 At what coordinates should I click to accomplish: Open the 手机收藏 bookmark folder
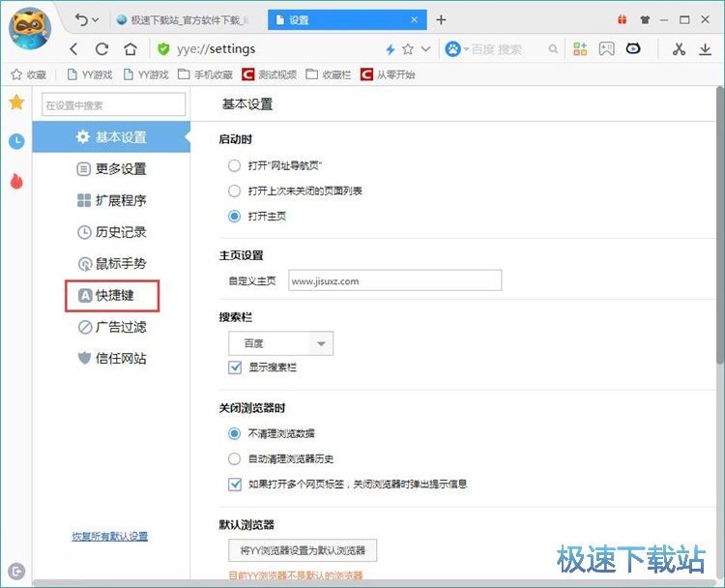pyautogui.click(x=205, y=74)
